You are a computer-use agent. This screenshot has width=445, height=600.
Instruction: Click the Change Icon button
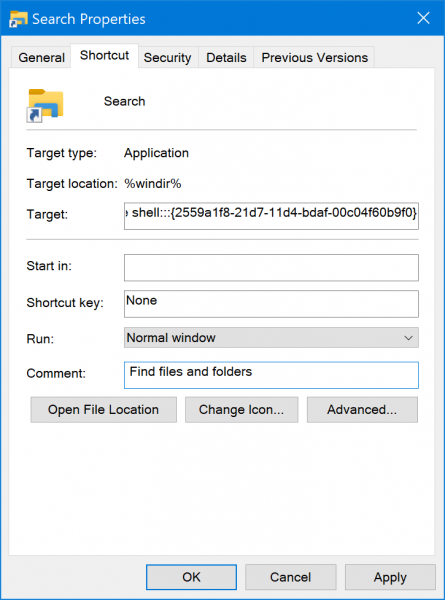(x=241, y=410)
